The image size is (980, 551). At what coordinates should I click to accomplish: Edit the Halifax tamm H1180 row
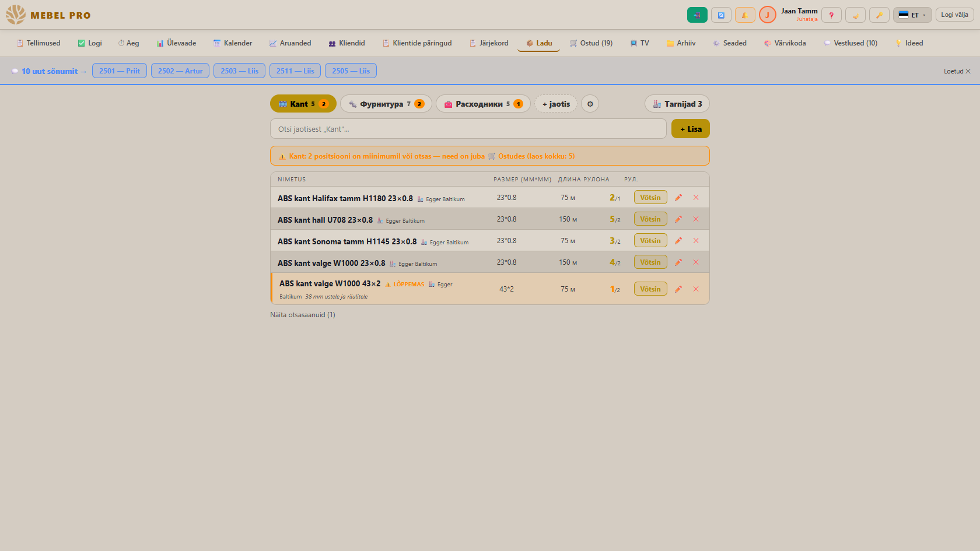click(x=678, y=198)
